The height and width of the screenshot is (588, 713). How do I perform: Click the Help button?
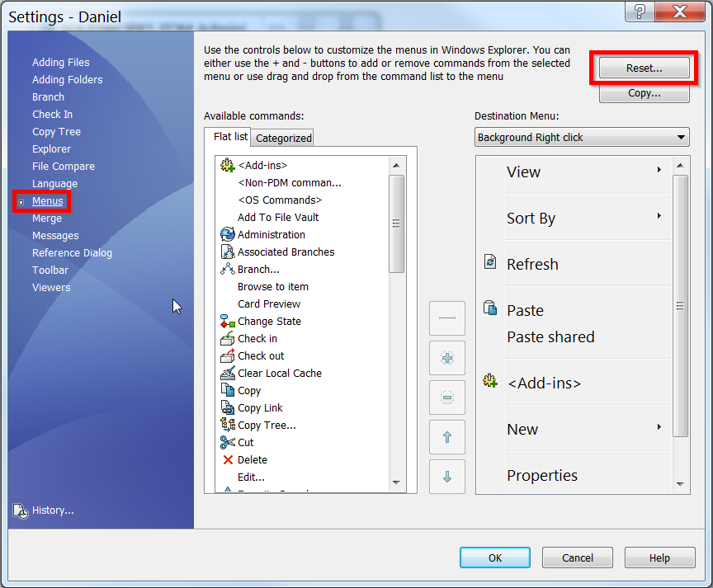tap(659, 557)
